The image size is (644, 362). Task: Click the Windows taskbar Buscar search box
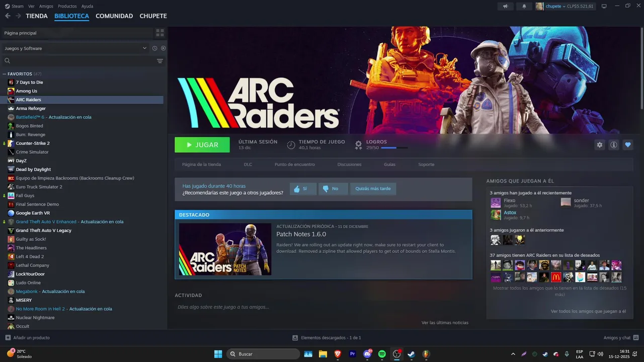263,354
